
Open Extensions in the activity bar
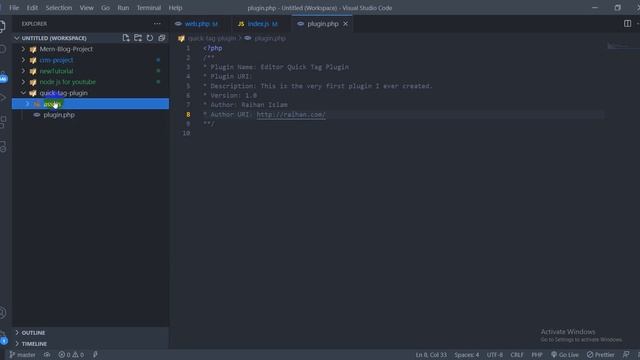tap(3, 122)
